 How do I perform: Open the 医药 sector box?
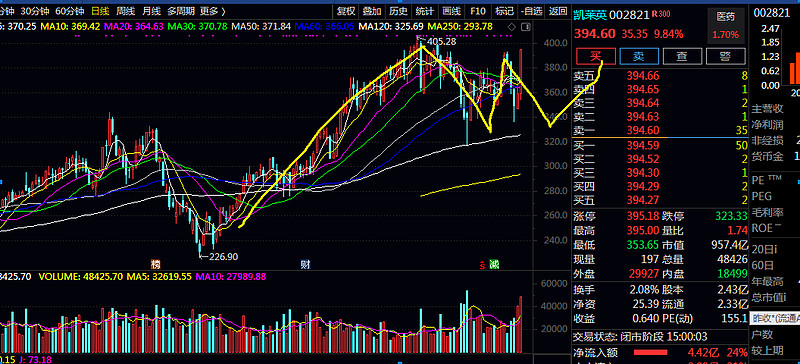726,25
